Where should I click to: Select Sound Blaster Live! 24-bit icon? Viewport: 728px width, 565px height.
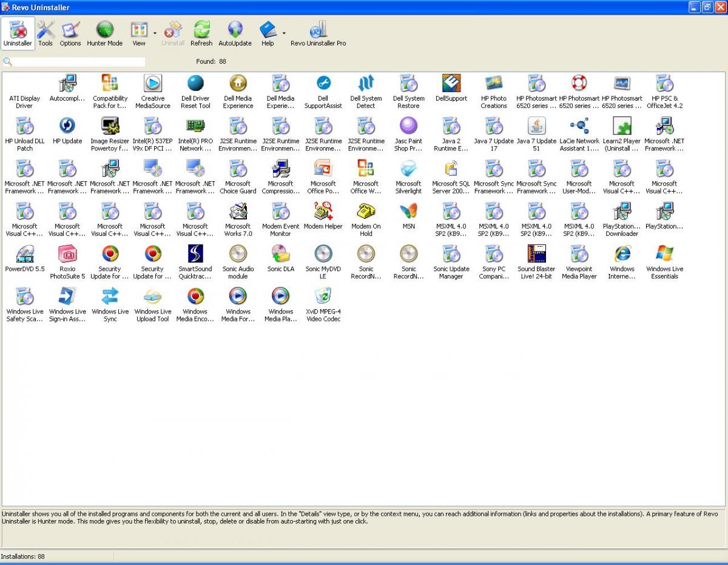pyautogui.click(x=536, y=253)
